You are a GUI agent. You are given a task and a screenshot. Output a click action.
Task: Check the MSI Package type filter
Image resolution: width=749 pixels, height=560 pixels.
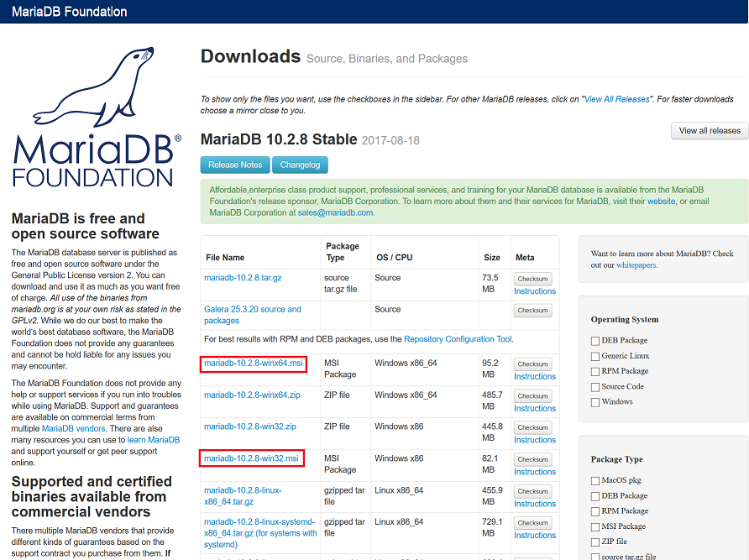pyautogui.click(x=595, y=526)
